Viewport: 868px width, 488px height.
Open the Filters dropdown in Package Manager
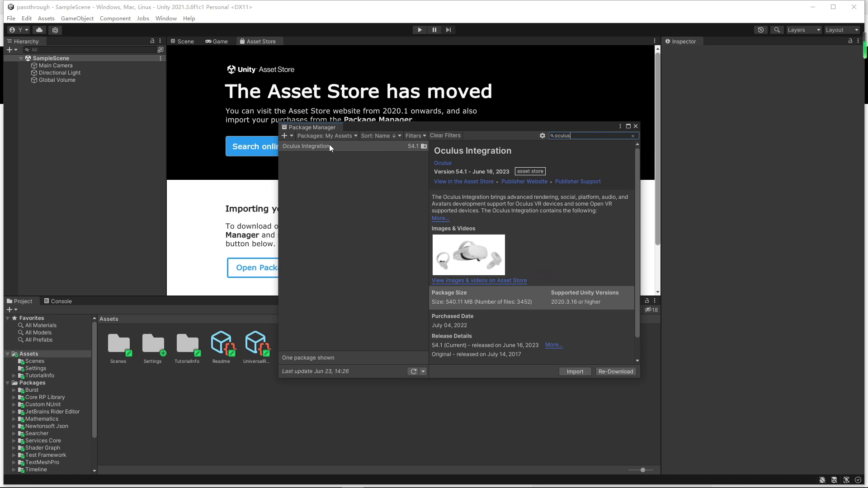pos(415,136)
